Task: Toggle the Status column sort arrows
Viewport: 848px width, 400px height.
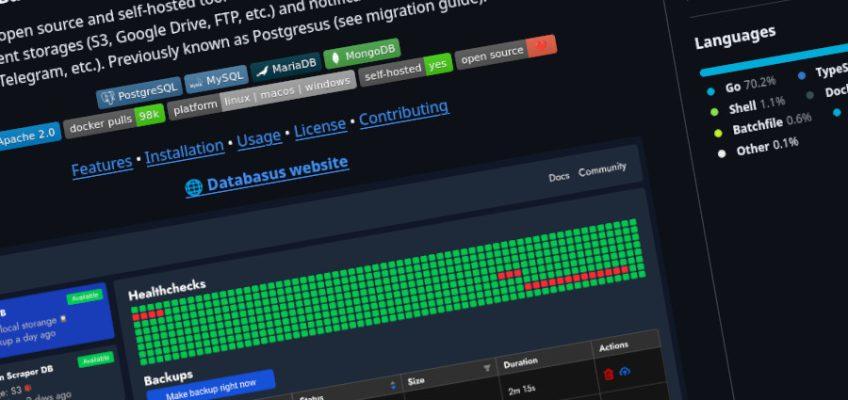Action: coord(392,385)
